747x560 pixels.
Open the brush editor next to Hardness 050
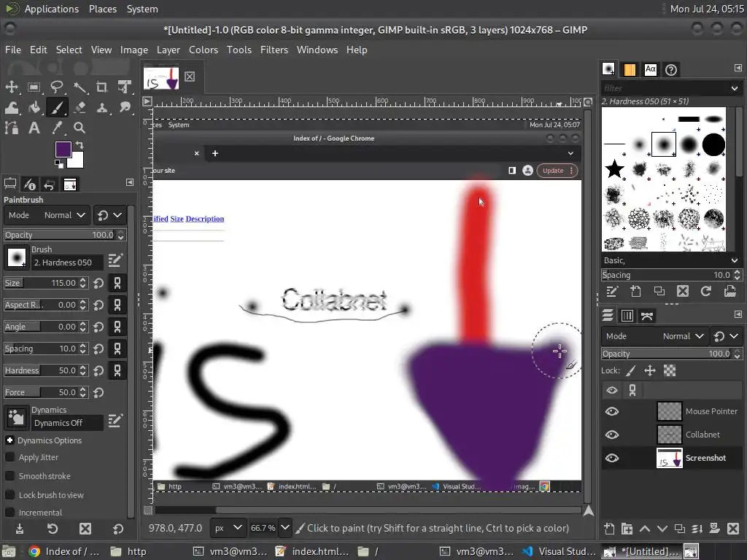tap(115, 260)
